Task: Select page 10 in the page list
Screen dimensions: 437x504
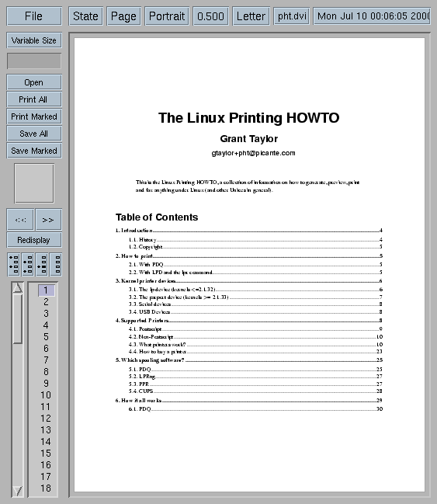Action: 46,395
